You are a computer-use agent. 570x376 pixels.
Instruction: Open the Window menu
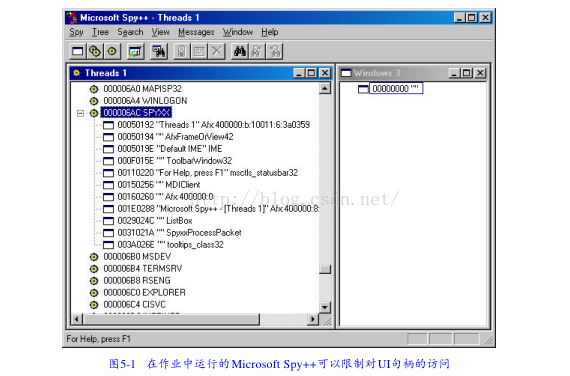(x=238, y=32)
